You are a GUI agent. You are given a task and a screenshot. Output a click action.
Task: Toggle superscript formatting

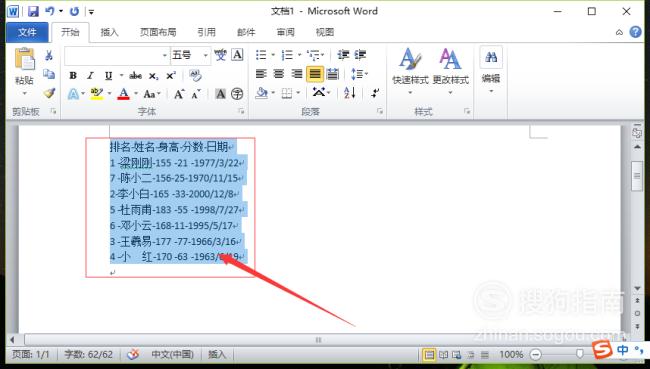171,75
